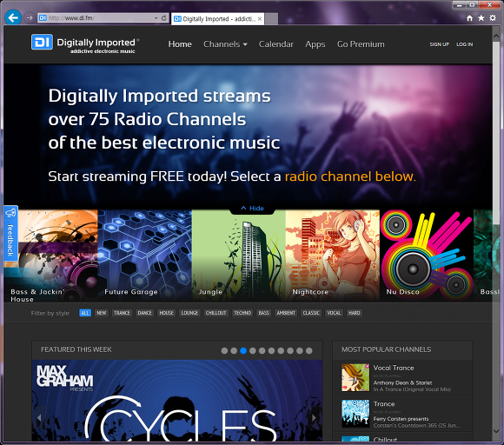Open the Max Graham Cycles featured banner
This screenshot has height=445, width=504.
pyautogui.click(x=176, y=401)
